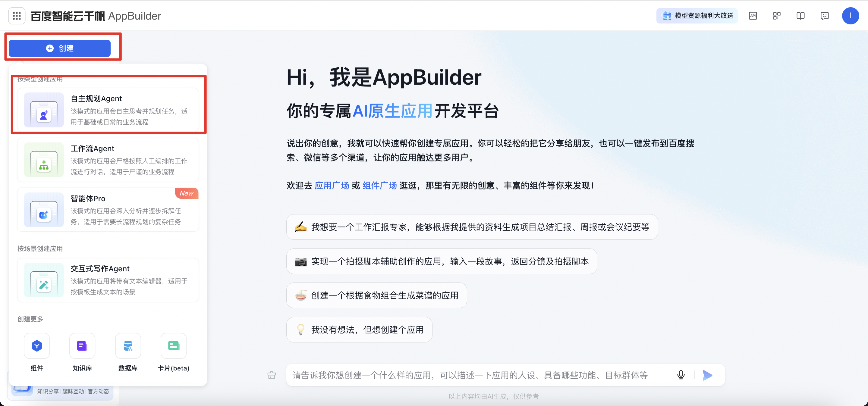Click 按场景创建应用 section heading
The height and width of the screenshot is (406, 868).
point(40,248)
